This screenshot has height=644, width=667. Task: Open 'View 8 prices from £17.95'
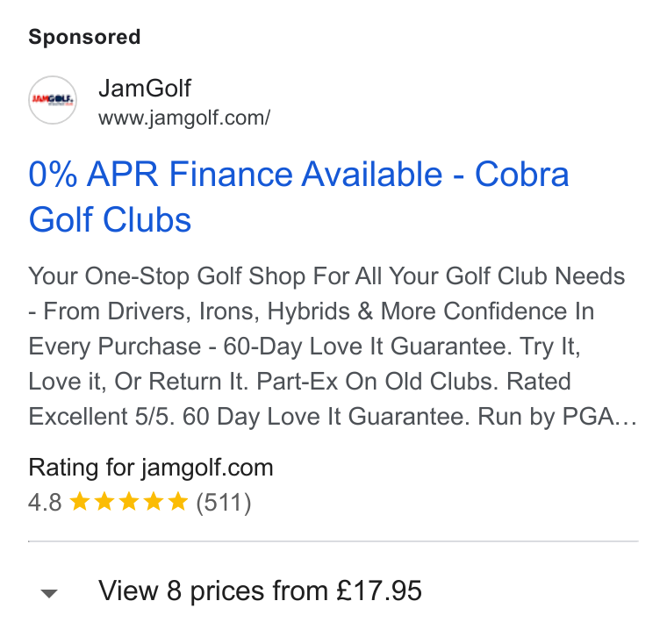(x=260, y=590)
